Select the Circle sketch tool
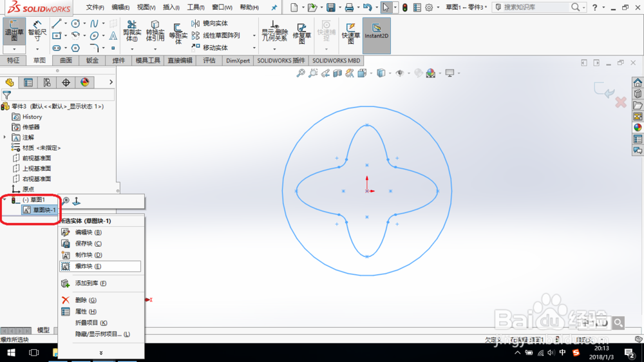 pos(75,23)
